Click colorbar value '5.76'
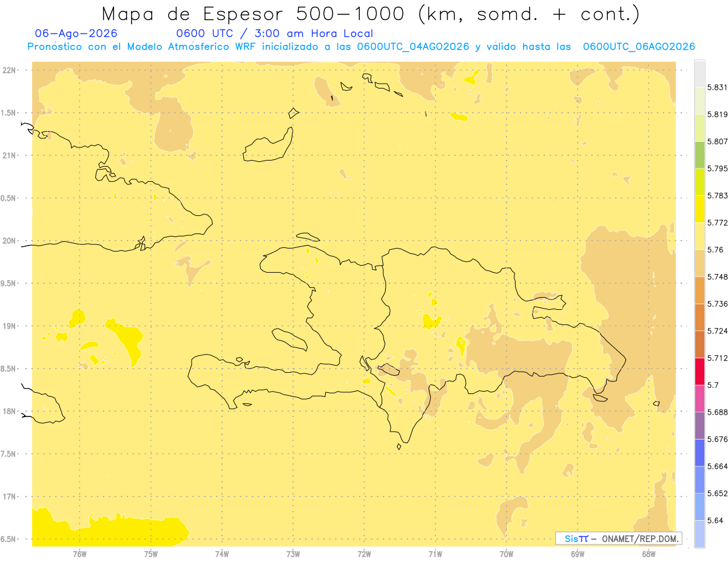The image size is (728, 562). tap(715, 250)
